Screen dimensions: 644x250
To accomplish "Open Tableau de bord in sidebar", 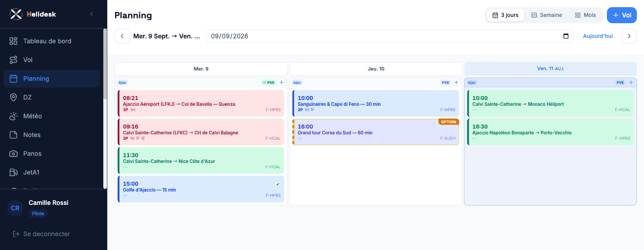I will (x=51, y=41).
